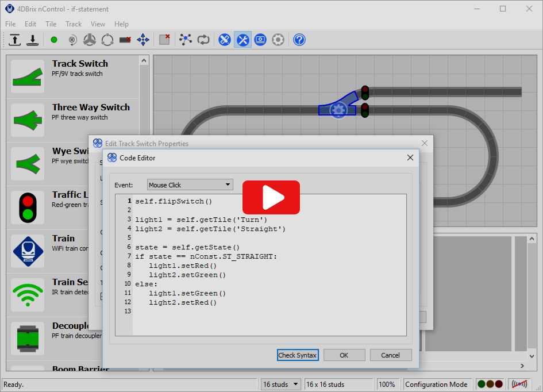Open the File menu

coord(10,24)
